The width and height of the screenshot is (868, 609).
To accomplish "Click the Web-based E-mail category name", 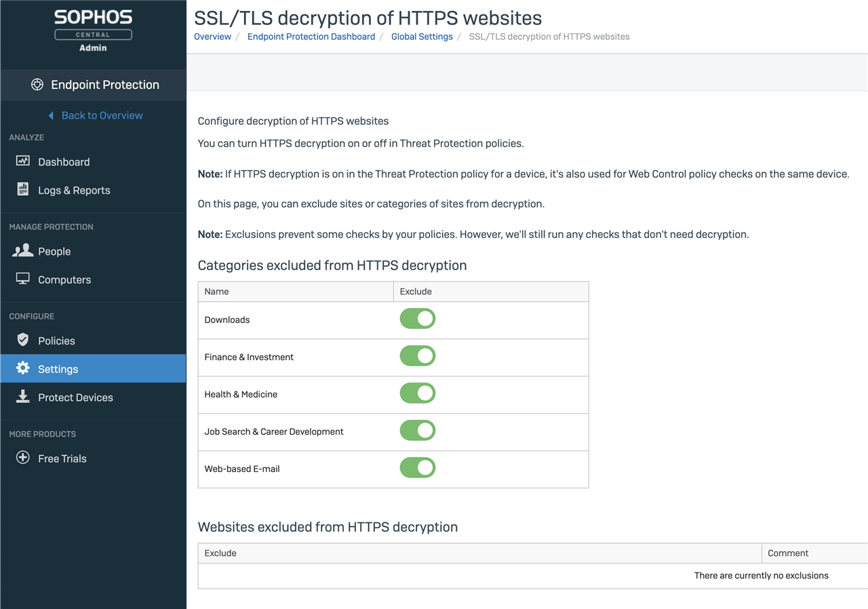I will point(242,469).
